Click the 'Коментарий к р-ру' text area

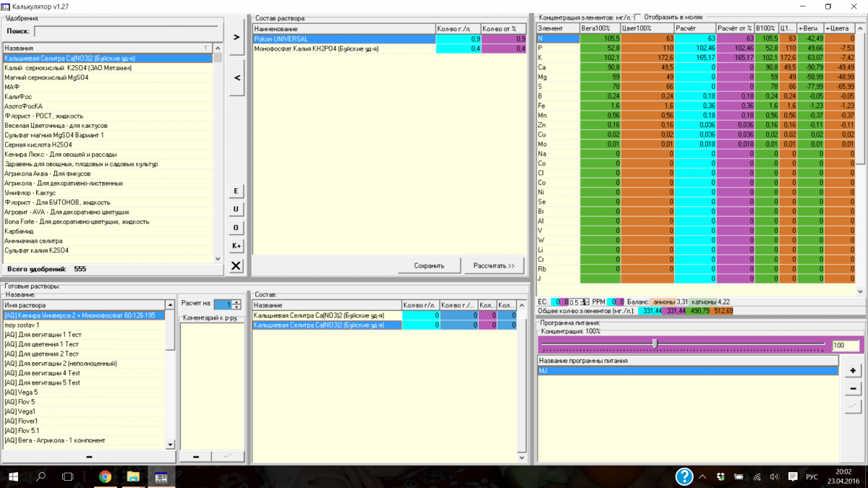click(212, 386)
